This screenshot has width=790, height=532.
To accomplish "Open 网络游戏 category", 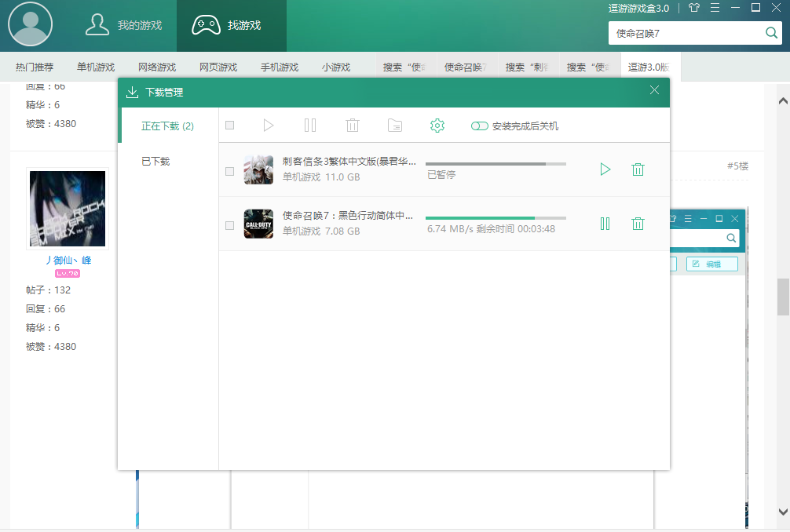I will pos(157,67).
